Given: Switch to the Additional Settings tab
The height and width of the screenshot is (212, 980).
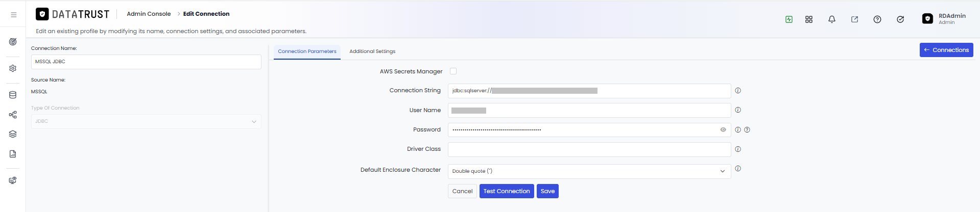Looking at the screenshot, I should 372,51.
